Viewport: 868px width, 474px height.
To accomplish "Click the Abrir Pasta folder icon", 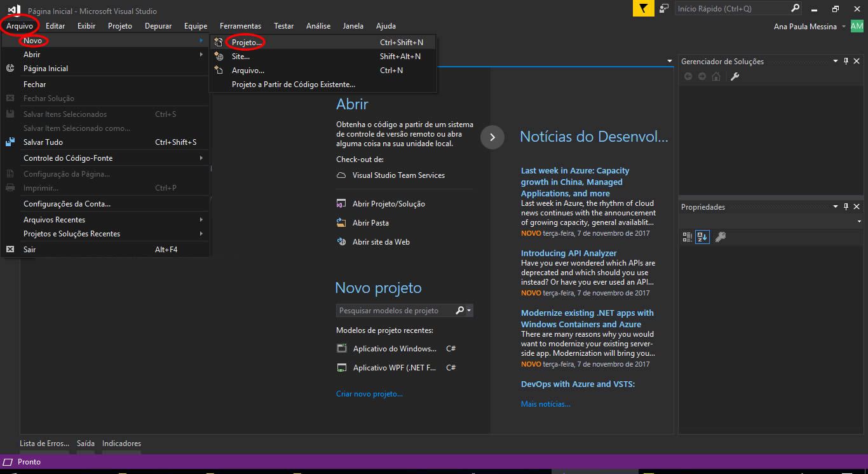I will (x=341, y=223).
